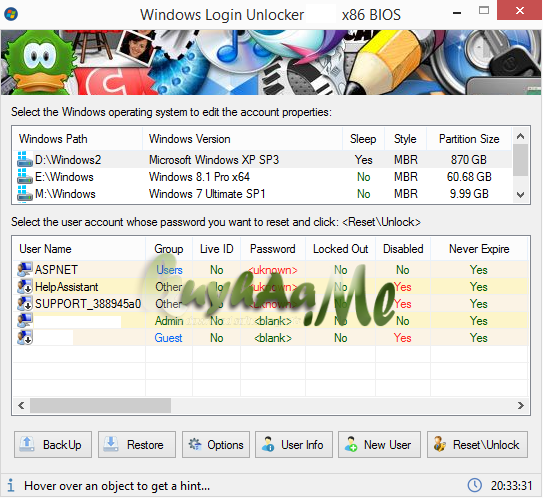Image resolution: width=543 pixels, height=498 pixels.
Task: Click the Users group cell for ASPNET
Action: point(169,269)
